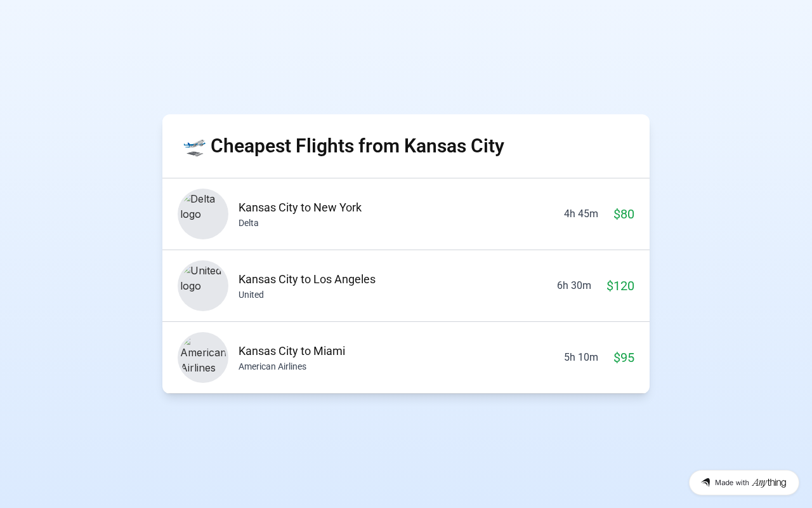Select Kansas City to New York flight
The image size is (812, 508).
300,208
